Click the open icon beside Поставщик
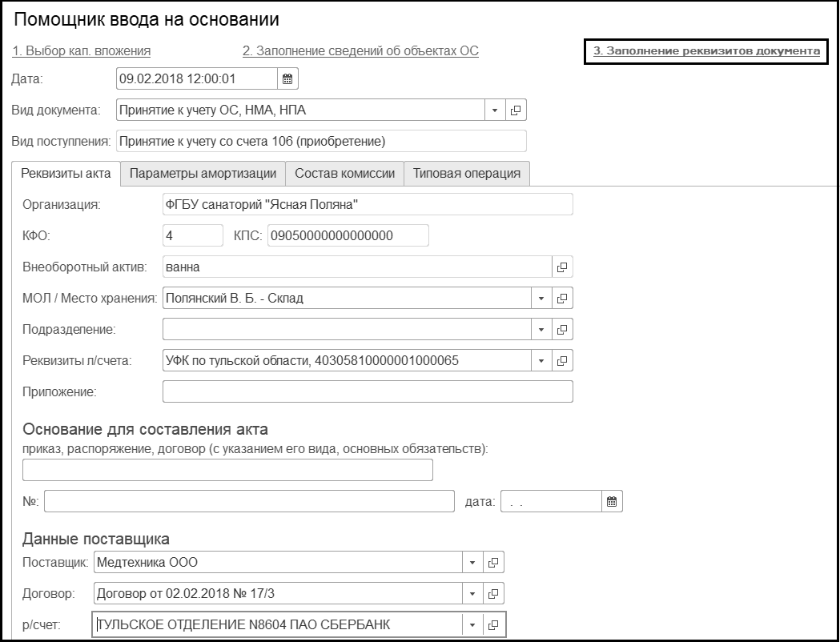Viewport: 840px width, 642px height. (494, 563)
